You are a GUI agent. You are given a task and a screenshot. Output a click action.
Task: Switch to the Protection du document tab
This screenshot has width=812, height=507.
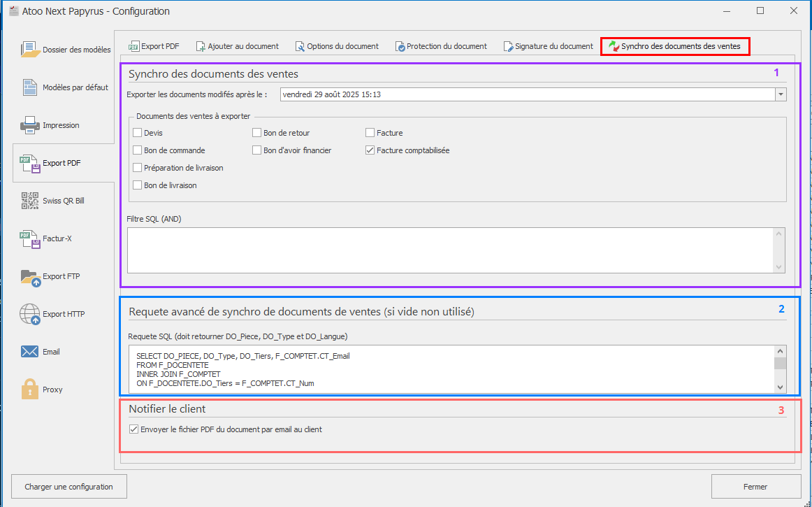coord(441,46)
